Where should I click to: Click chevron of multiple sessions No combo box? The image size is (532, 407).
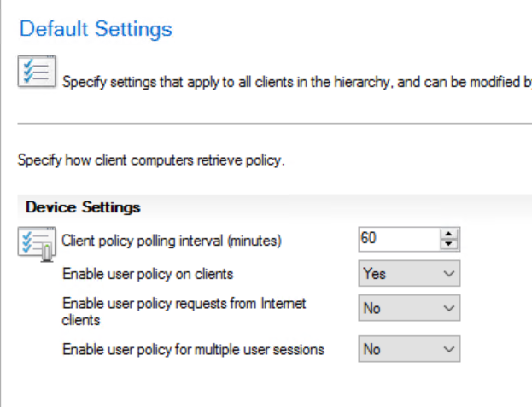pos(449,349)
